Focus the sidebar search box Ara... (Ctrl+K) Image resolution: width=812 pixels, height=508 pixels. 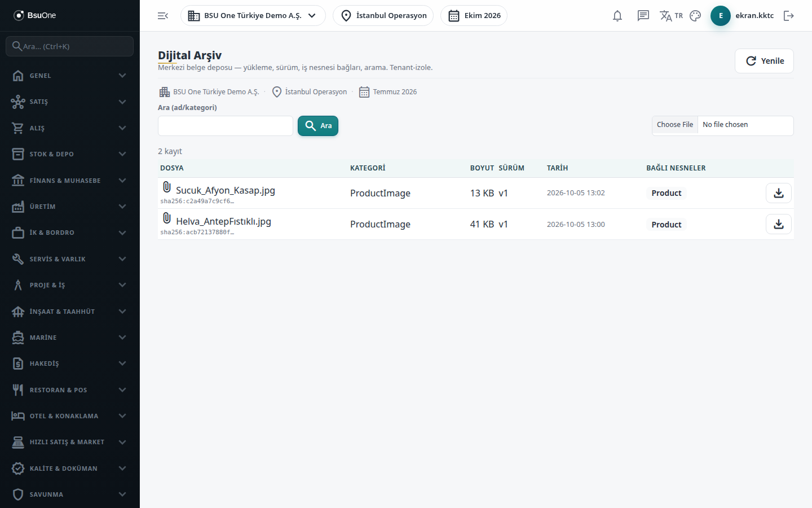click(70, 46)
